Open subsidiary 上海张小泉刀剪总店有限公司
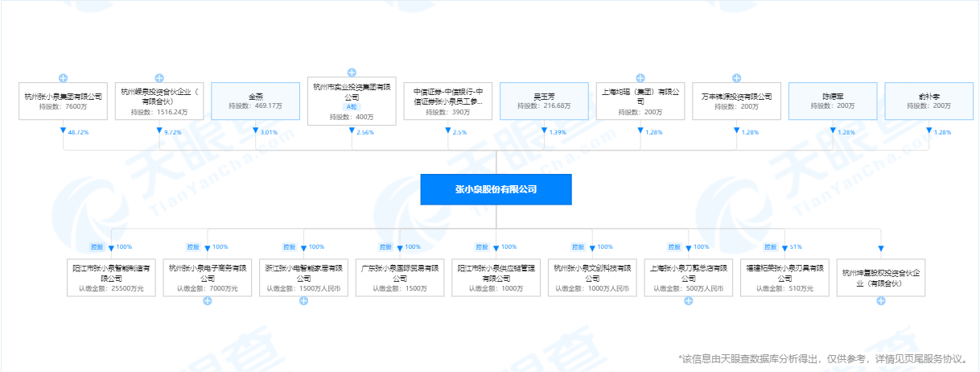This screenshot has width=980, height=372. click(688, 277)
